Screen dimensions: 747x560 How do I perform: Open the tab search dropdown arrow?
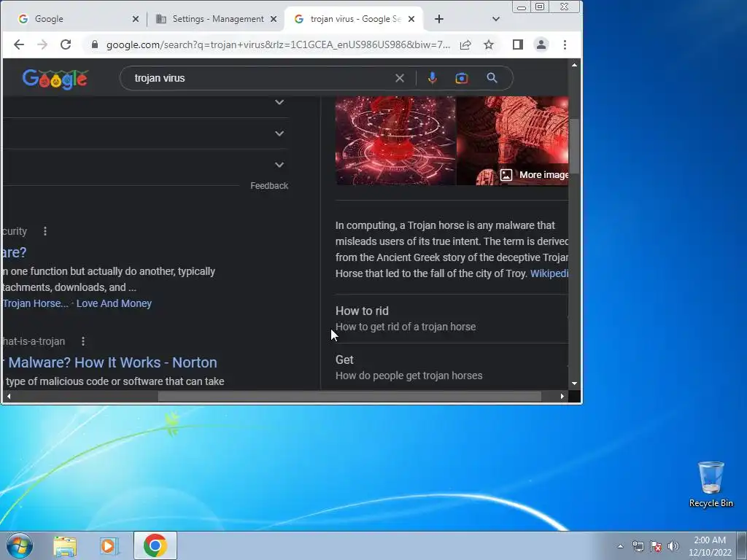[496, 19]
